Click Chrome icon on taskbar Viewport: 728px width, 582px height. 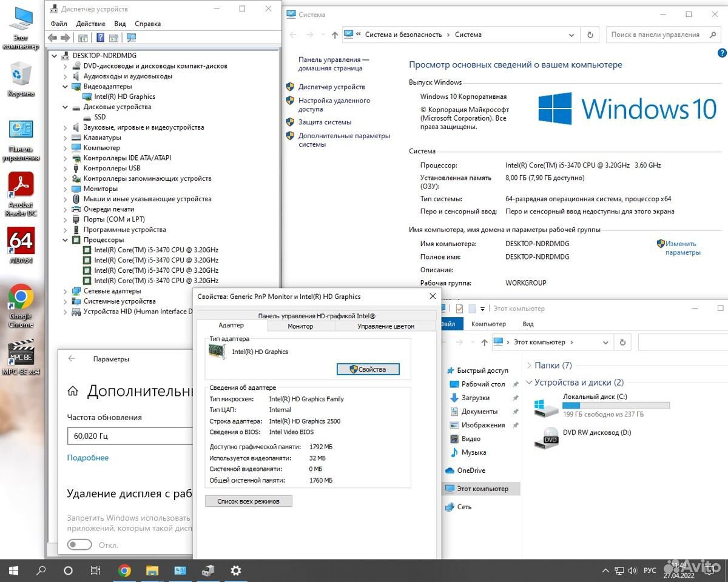(x=124, y=570)
